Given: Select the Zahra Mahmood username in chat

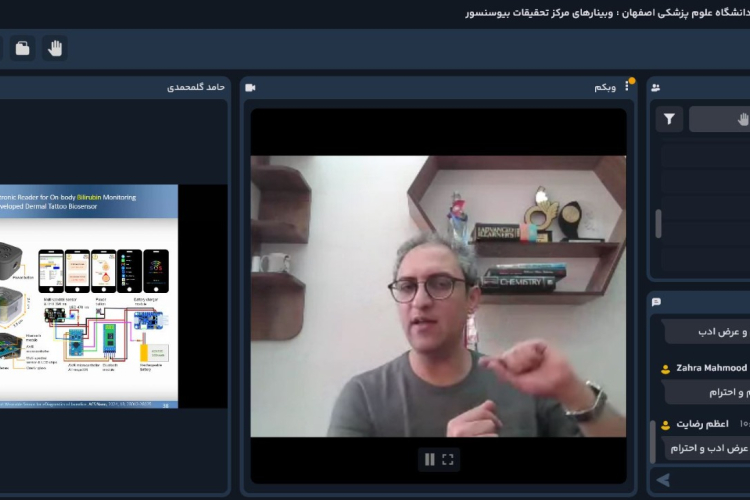Looking at the screenshot, I should pyautogui.click(x=712, y=368).
